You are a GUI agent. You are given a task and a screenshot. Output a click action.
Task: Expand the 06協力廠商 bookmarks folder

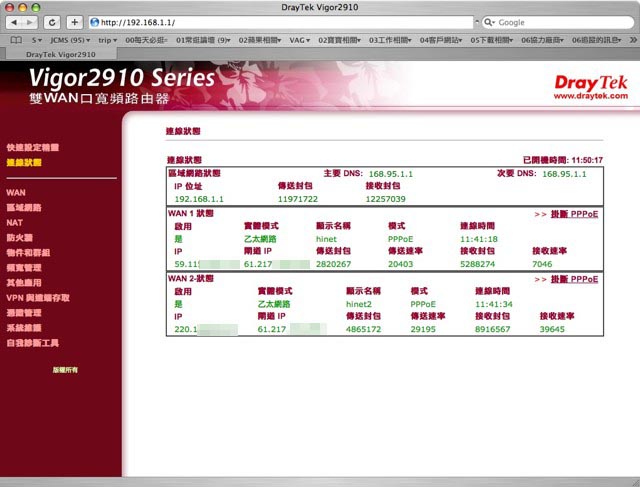[x=542, y=40]
